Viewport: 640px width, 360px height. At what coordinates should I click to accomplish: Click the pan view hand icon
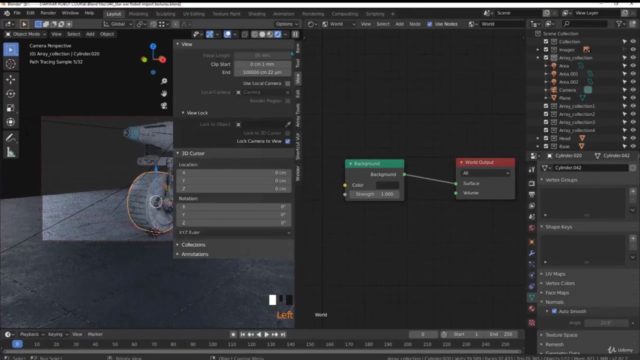[x=164, y=93]
